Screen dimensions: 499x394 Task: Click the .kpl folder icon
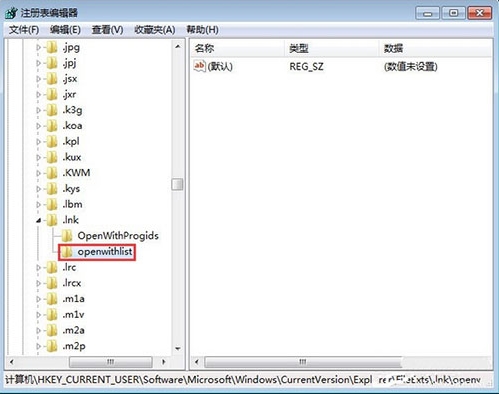pyautogui.click(x=52, y=142)
